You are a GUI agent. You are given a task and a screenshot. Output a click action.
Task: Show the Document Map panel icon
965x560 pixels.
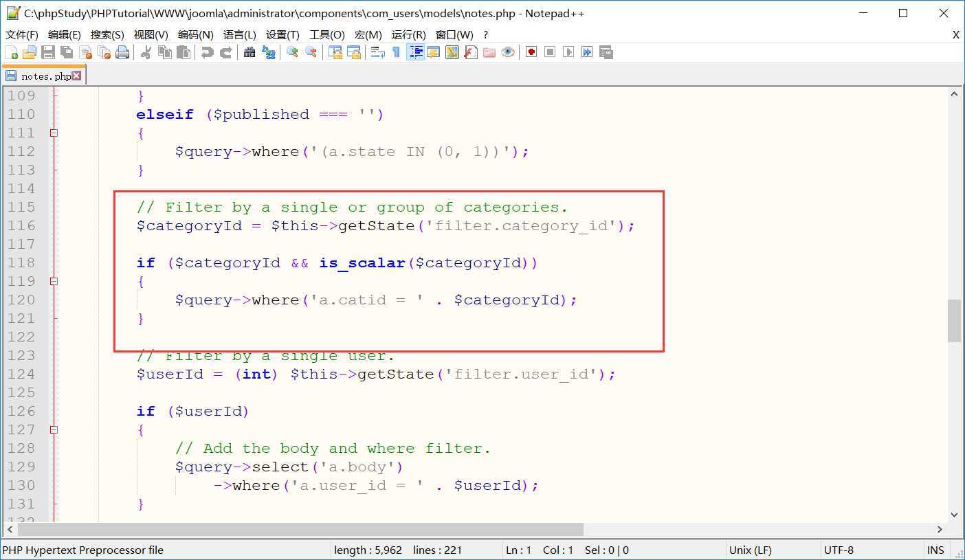452,52
